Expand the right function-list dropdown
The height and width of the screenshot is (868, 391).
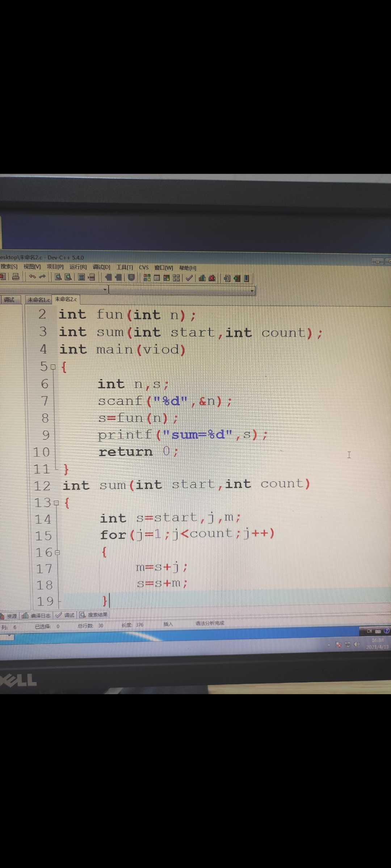pyautogui.click(x=252, y=291)
